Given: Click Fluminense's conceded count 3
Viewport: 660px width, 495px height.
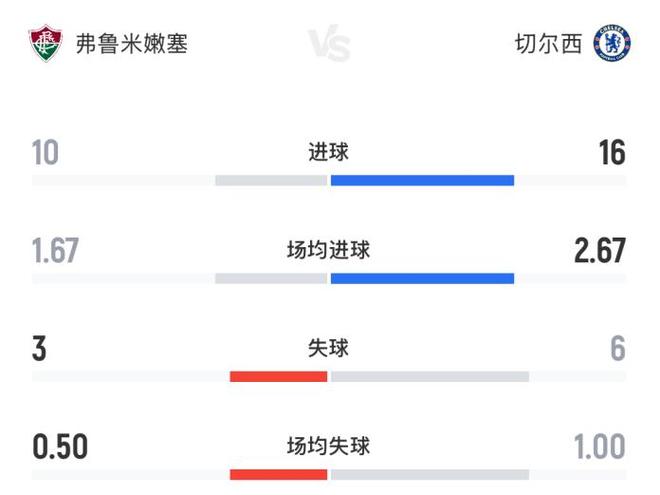Looking at the screenshot, I should click(x=39, y=349).
